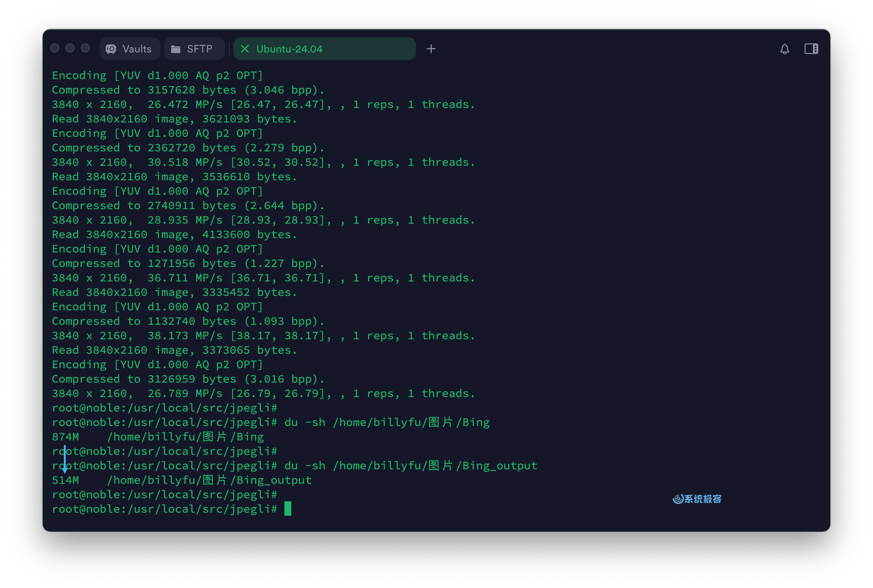The width and height of the screenshot is (873, 588).
Task: Switch to the SFTP tab
Action: [194, 49]
